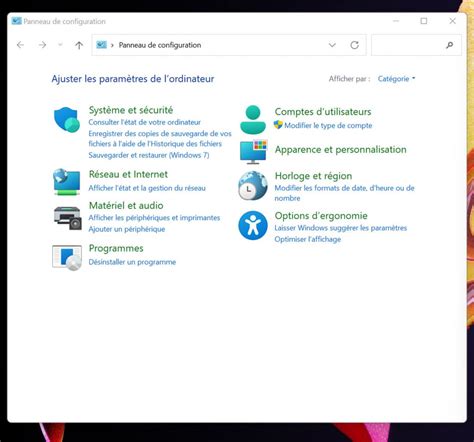Click Afficher les périphériques et imprimantes
474x442 pixels.
154,218
